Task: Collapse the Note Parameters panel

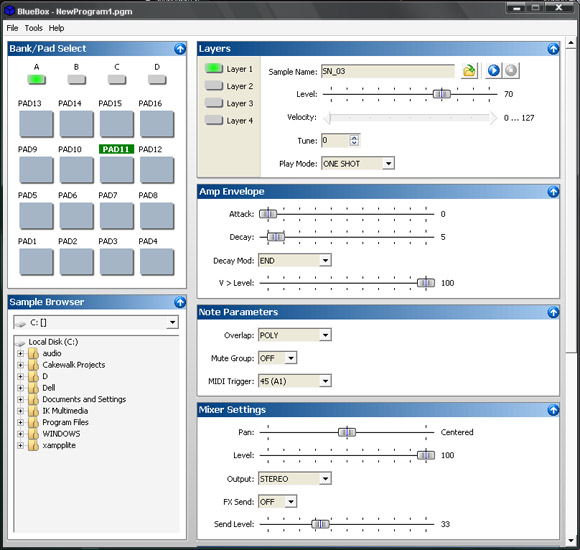Action: click(x=553, y=312)
